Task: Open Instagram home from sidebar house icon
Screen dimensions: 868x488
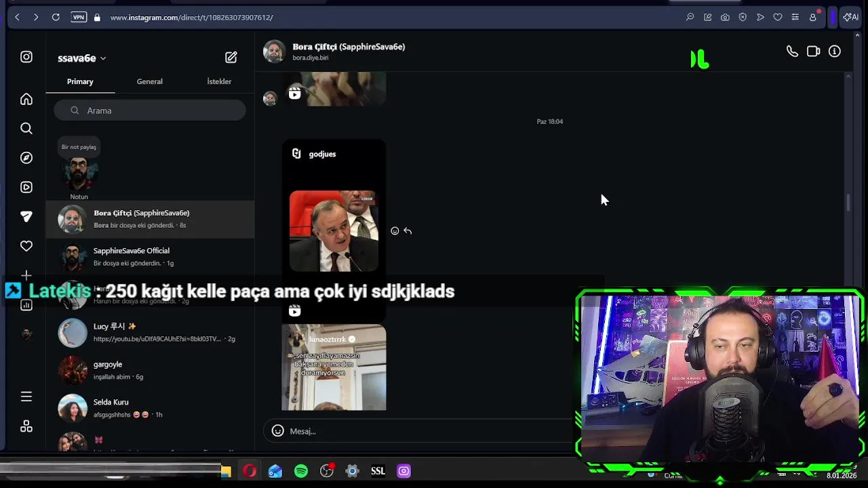Action: point(26,100)
